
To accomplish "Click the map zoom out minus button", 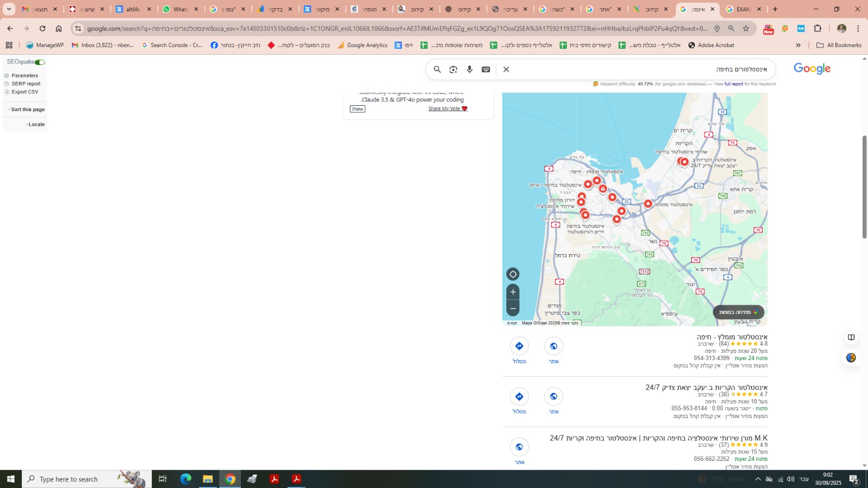I will tap(513, 309).
